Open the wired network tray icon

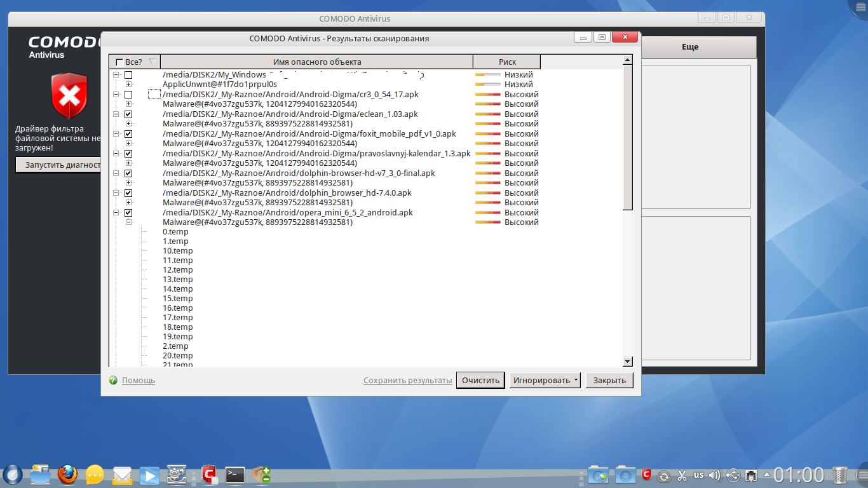750,475
